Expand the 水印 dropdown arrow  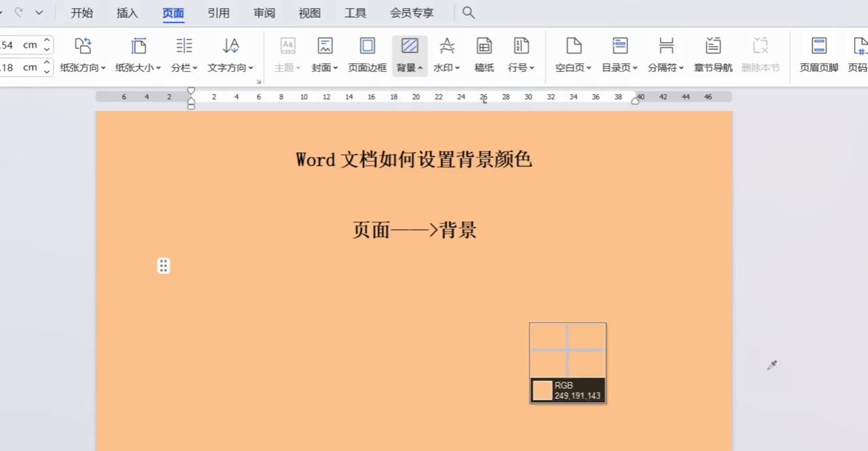tap(458, 68)
